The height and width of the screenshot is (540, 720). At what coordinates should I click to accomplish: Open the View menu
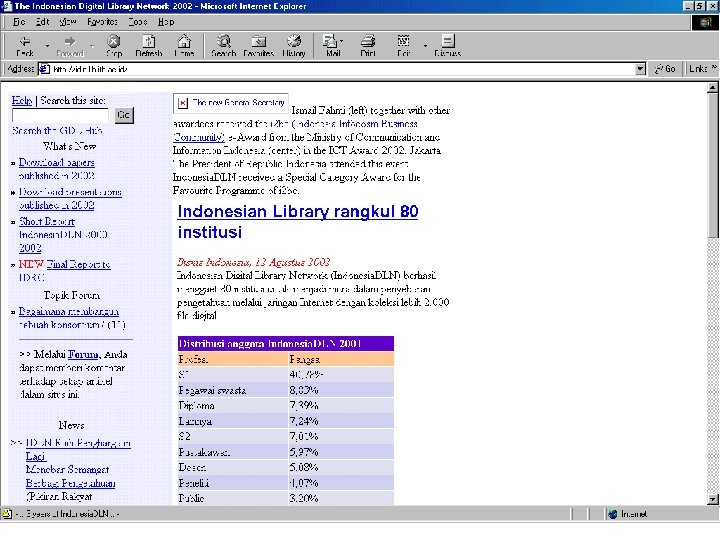tap(68, 22)
